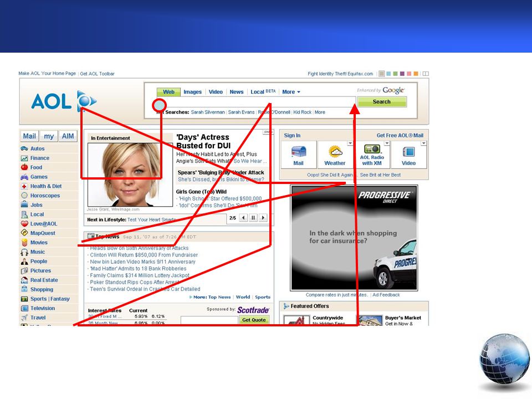Viewport: 532px width, 399px height.
Task: Click the Pictures photo icon
Action: pyautogui.click(x=24, y=271)
